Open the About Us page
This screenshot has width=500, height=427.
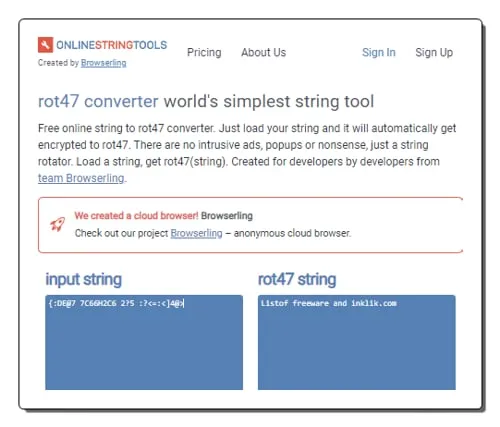click(x=263, y=52)
